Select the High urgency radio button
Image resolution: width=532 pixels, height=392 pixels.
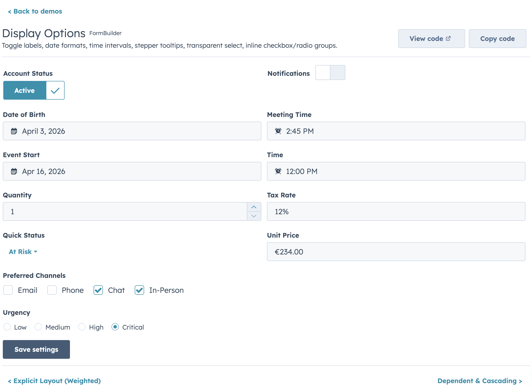[82, 327]
